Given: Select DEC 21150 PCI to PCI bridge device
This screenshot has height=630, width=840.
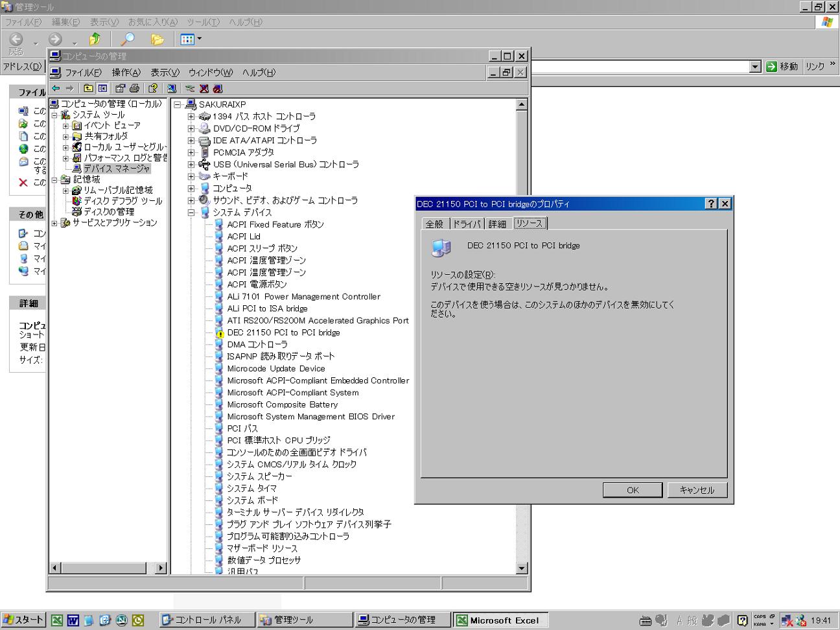Looking at the screenshot, I should [x=283, y=332].
